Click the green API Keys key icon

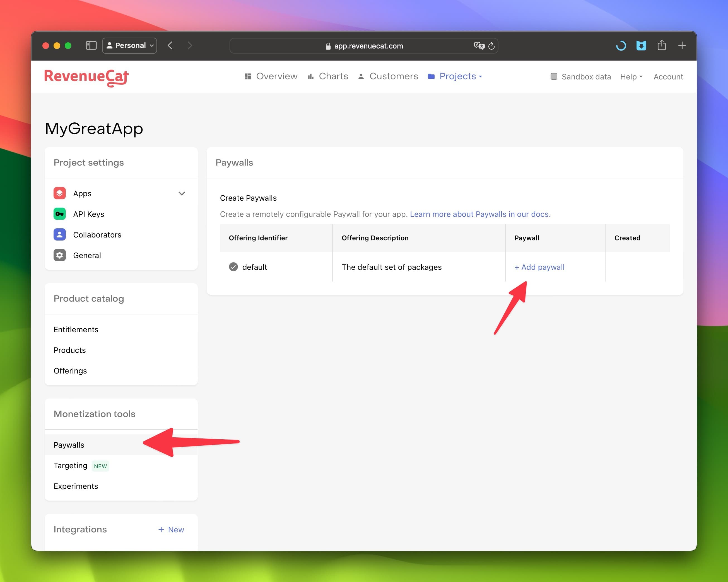pyautogui.click(x=59, y=214)
